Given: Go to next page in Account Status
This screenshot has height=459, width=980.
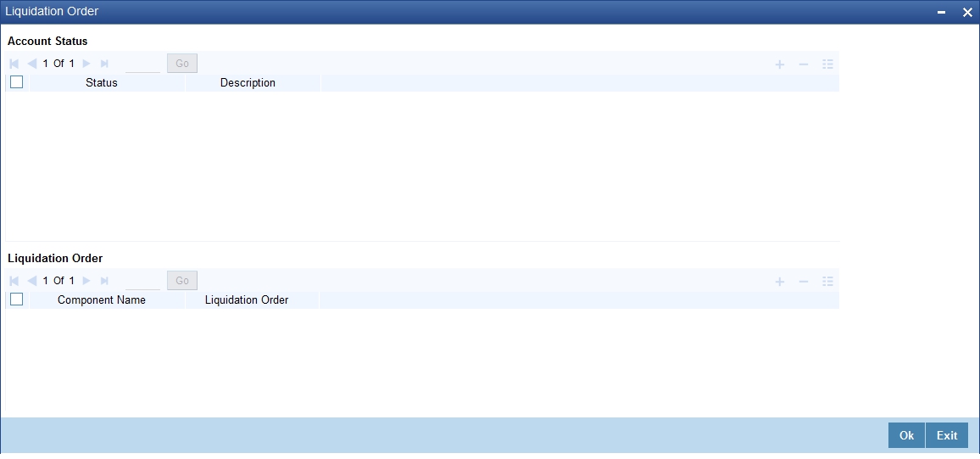Looking at the screenshot, I should pyautogui.click(x=86, y=64).
